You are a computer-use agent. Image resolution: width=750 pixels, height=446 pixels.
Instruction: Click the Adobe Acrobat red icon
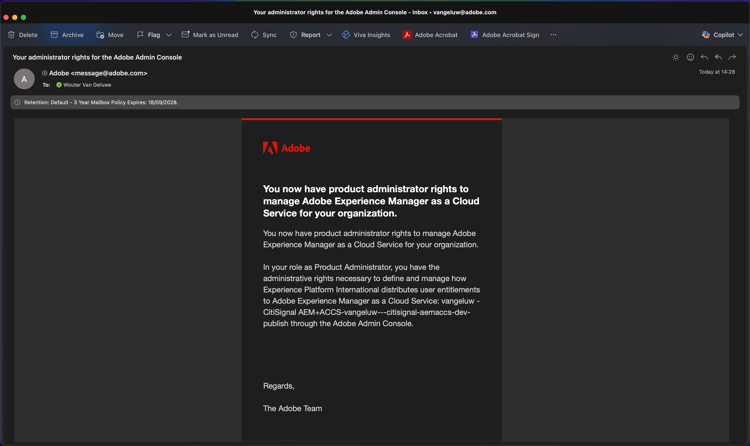click(x=407, y=35)
